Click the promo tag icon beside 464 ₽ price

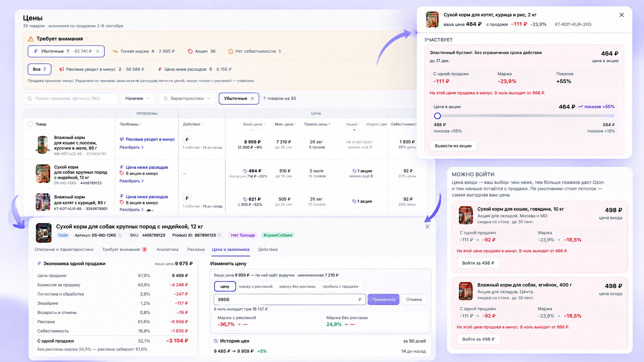pyautogui.click(x=245, y=171)
